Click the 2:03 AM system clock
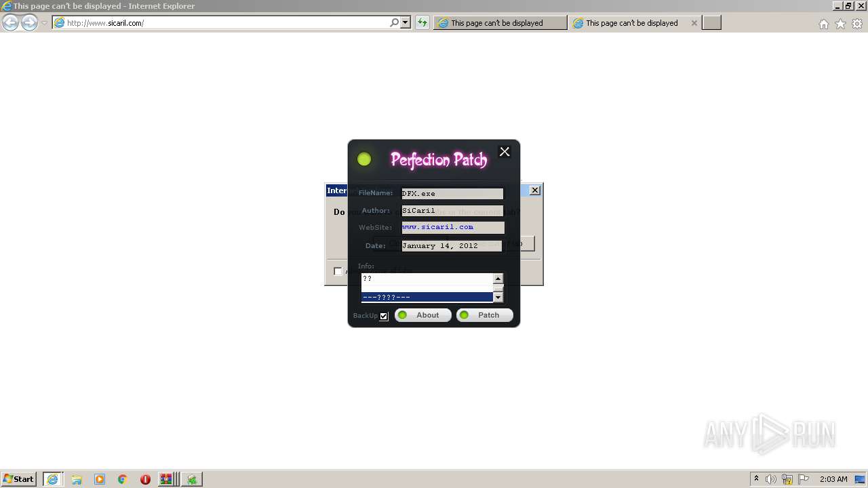The height and width of the screenshot is (488, 868). (833, 479)
